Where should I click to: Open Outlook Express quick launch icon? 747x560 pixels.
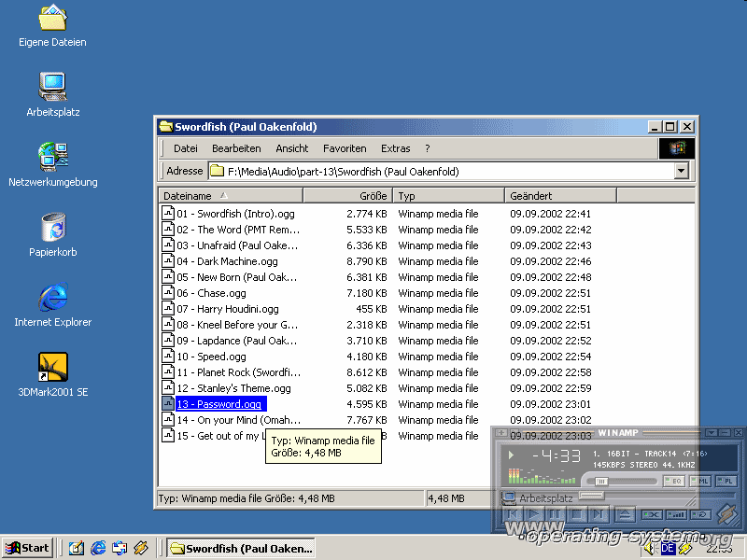pyautogui.click(x=120, y=548)
